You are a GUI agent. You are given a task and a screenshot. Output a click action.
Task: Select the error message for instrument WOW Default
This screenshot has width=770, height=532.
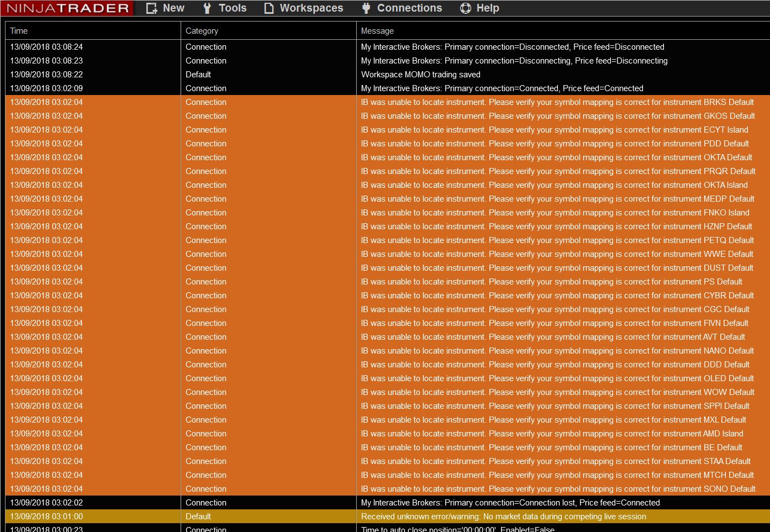558,392
